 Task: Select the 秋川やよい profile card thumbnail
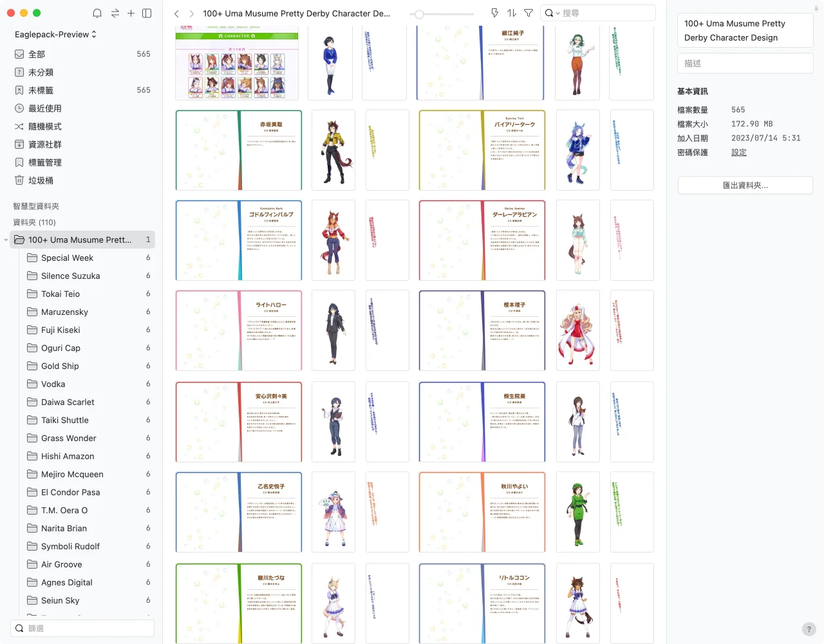pyautogui.click(x=482, y=512)
